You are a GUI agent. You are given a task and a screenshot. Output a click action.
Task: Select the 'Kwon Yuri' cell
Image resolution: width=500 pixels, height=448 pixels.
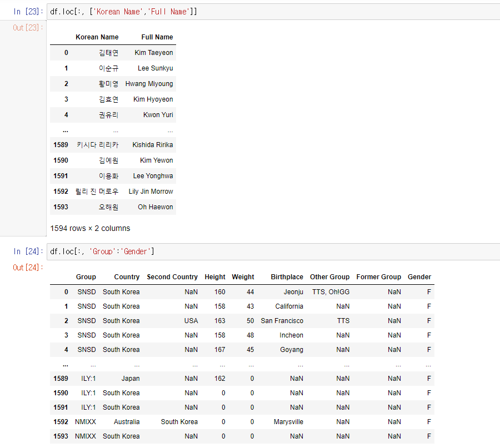(x=158, y=115)
